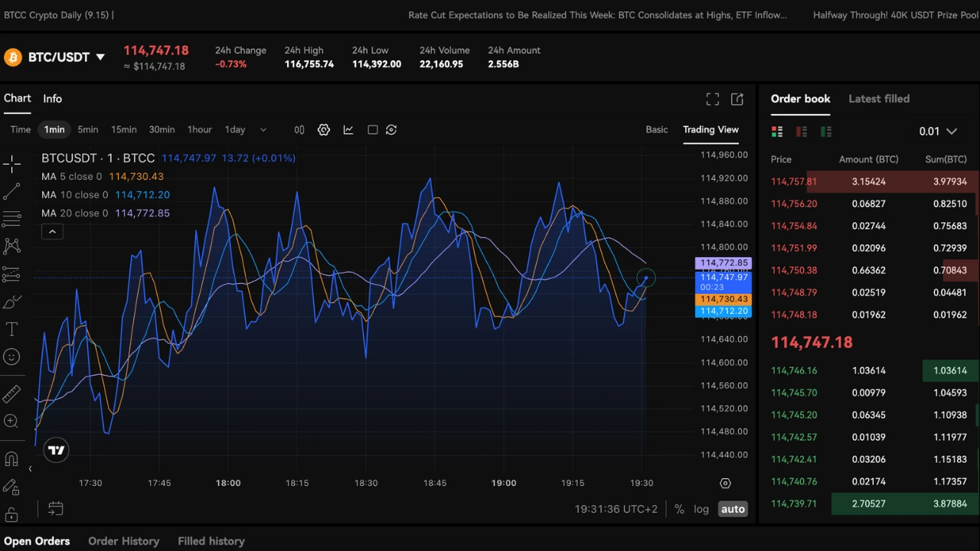The width and height of the screenshot is (980, 551).
Task: Open the indicators chart icon
Action: click(x=348, y=130)
